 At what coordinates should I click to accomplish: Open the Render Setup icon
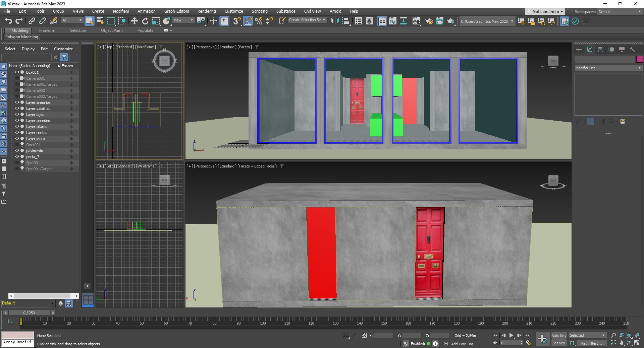pos(429,21)
